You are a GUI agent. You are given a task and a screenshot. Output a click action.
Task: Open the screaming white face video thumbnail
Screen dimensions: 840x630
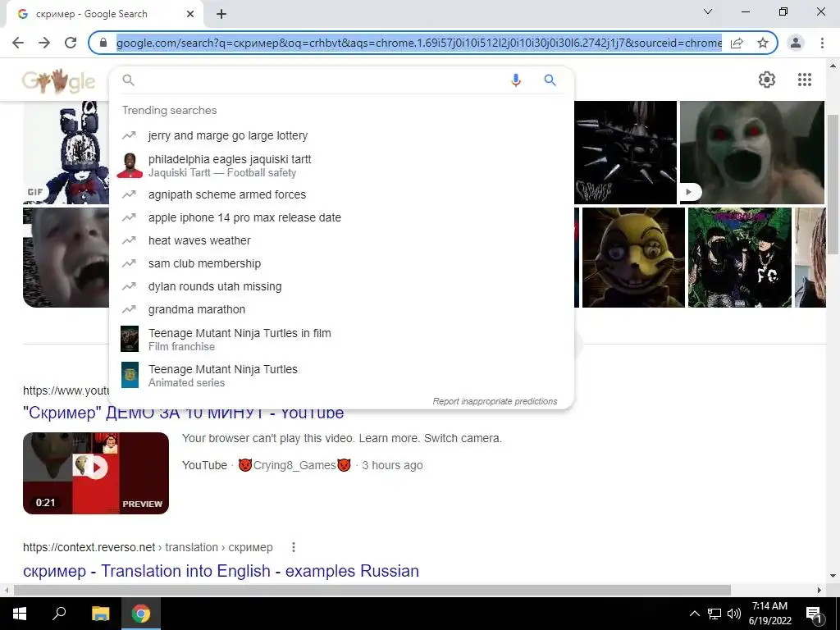751,152
